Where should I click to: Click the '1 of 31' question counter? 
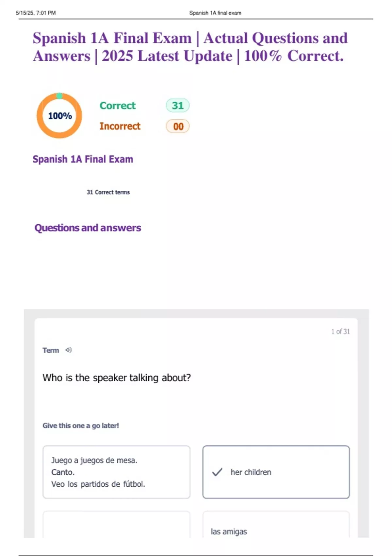point(340,331)
